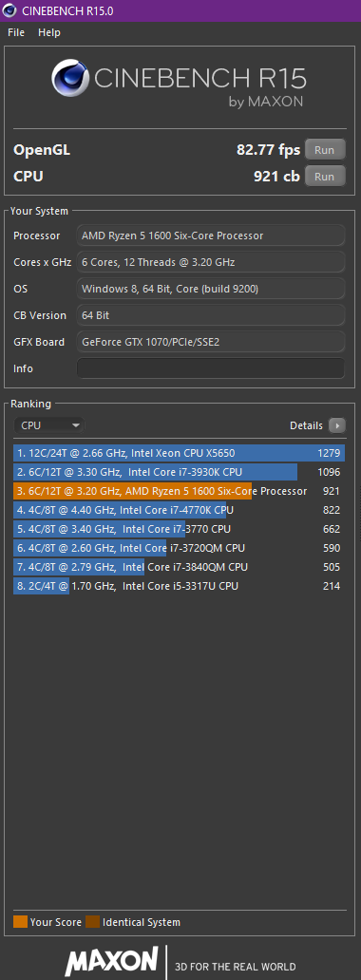
Task: Click the GFX Board field
Action: tap(211, 342)
